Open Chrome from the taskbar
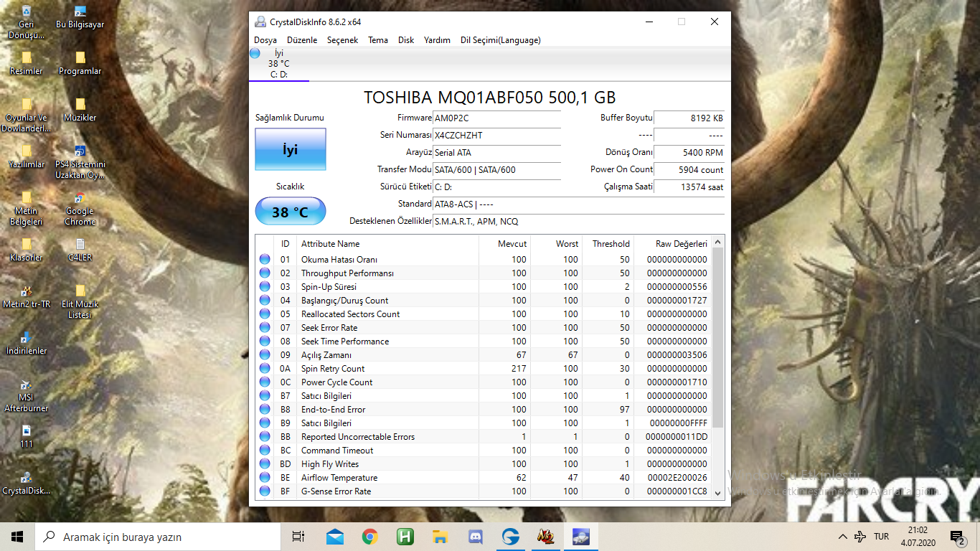This screenshot has height=551, width=980. click(369, 537)
